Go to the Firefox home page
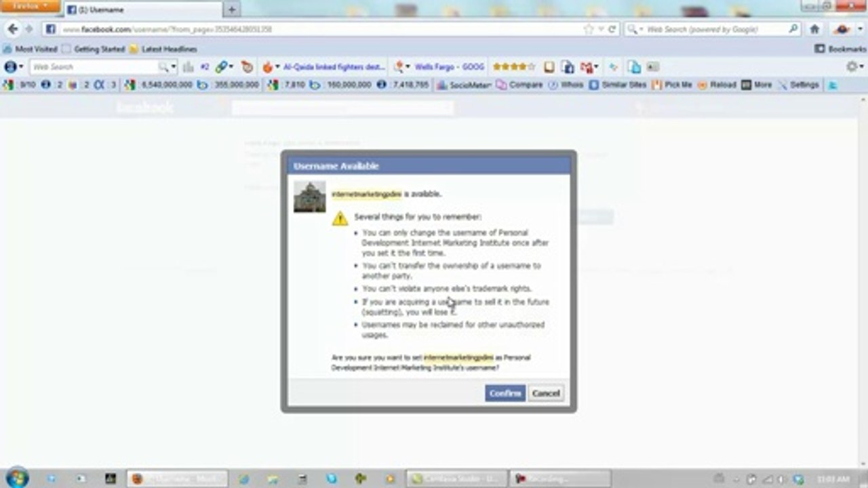 click(x=815, y=29)
